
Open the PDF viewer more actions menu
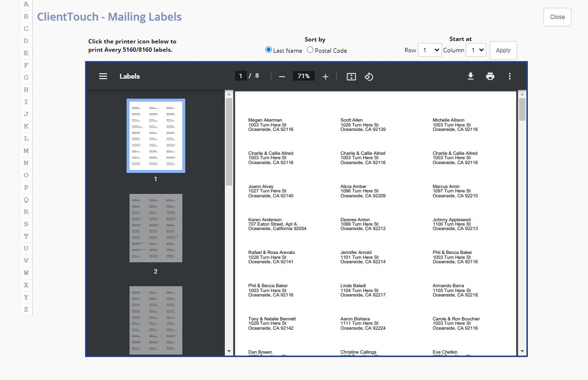point(510,76)
